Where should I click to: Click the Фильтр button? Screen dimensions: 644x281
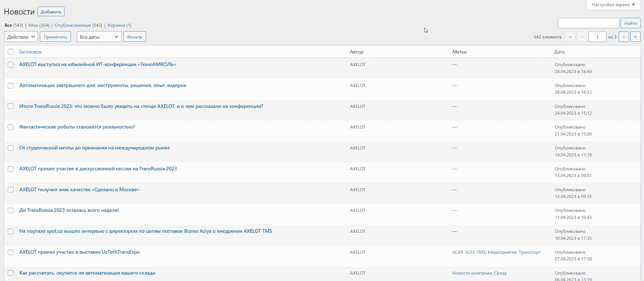click(135, 37)
